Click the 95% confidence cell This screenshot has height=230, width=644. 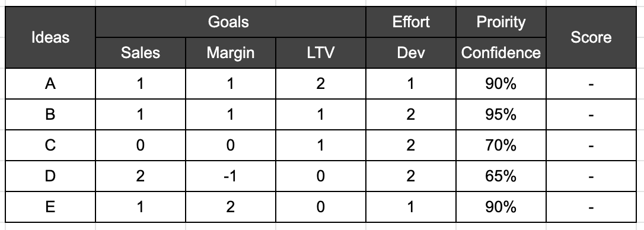click(x=500, y=114)
